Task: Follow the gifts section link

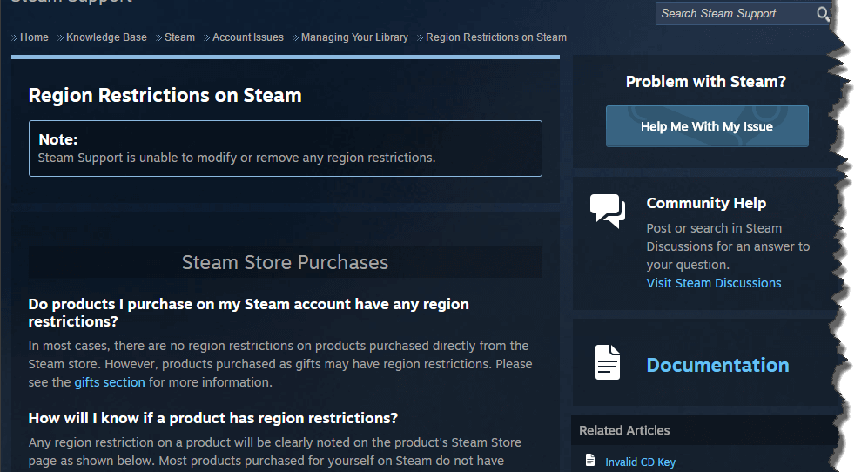Action: click(110, 382)
